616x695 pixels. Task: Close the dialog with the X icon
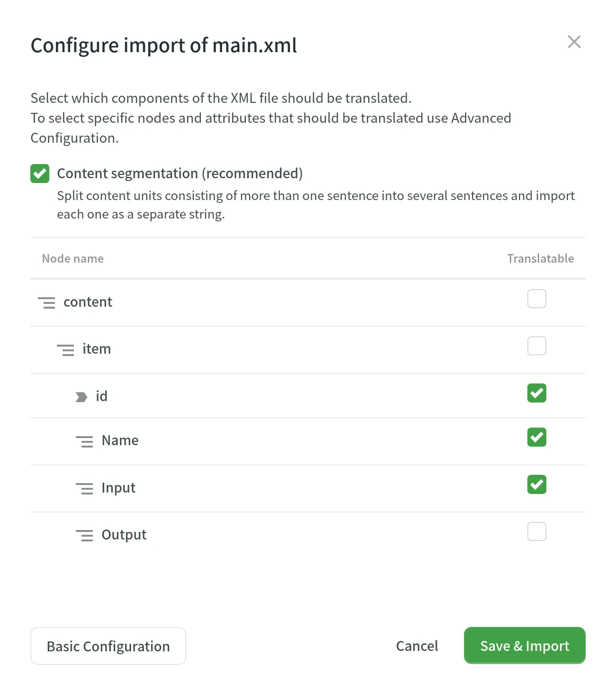pyautogui.click(x=574, y=42)
